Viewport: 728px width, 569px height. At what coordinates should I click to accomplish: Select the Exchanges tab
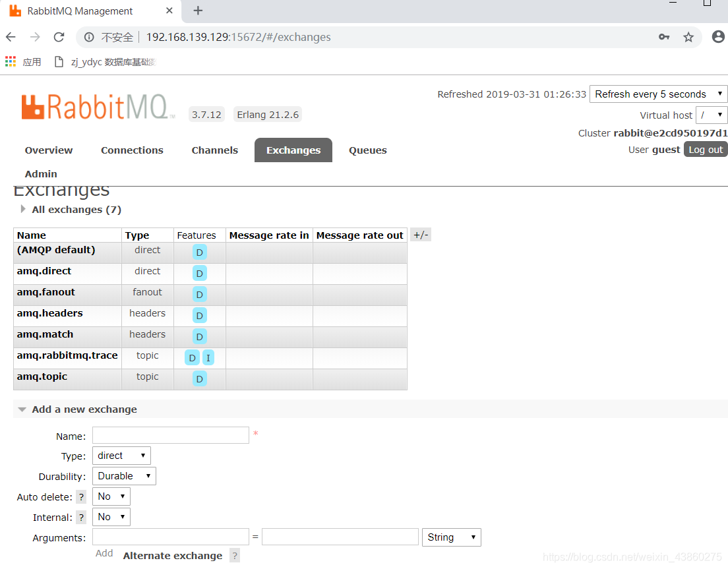click(x=293, y=150)
